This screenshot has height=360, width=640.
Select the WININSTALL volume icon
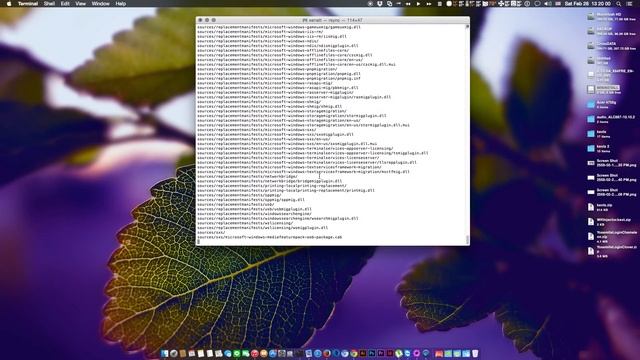point(591,90)
